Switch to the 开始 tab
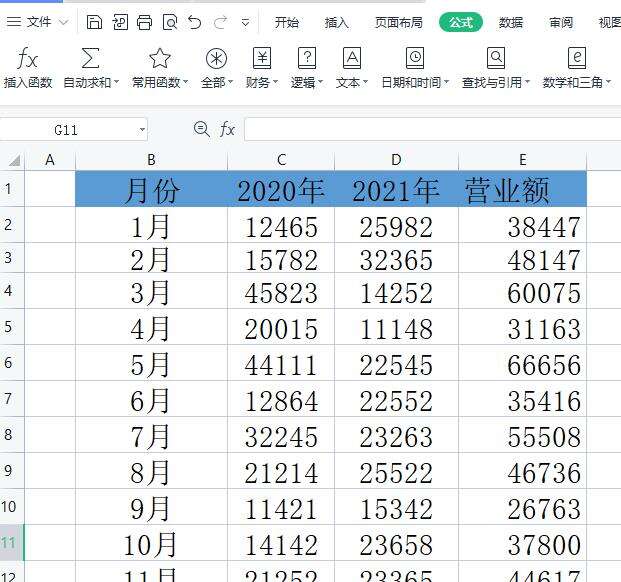Viewport: 621px width, 582px height. click(x=287, y=23)
